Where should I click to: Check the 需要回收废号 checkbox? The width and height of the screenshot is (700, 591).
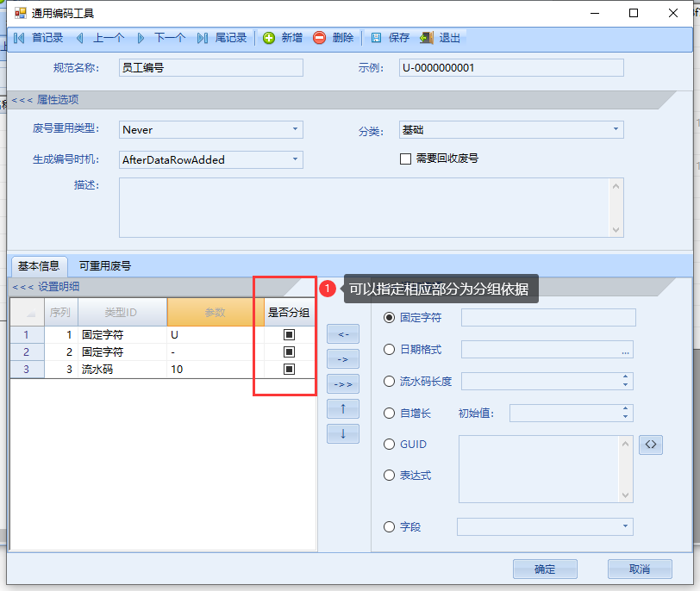click(405, 159)
